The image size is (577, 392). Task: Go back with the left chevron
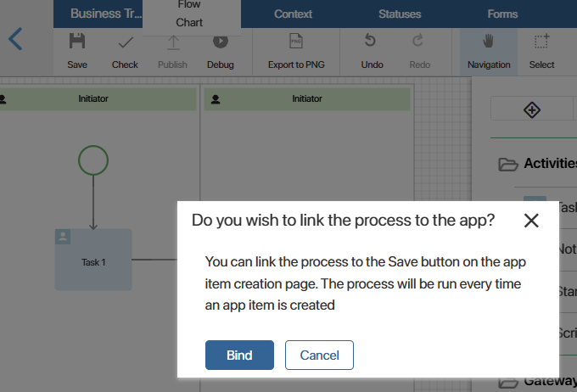pyautogui.click(x=15, y=40)
